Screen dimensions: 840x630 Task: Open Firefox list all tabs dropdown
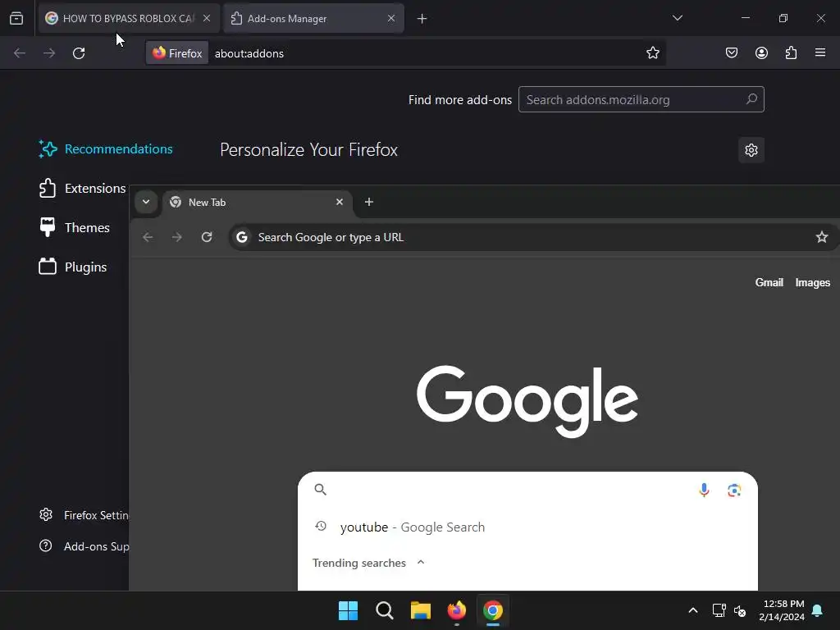[677, 18]
